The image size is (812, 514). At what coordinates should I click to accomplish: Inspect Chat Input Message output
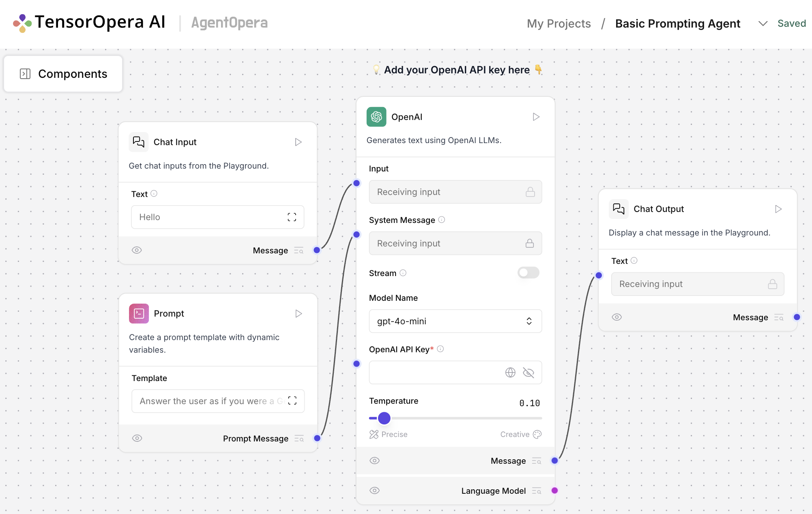pos(299,251)
